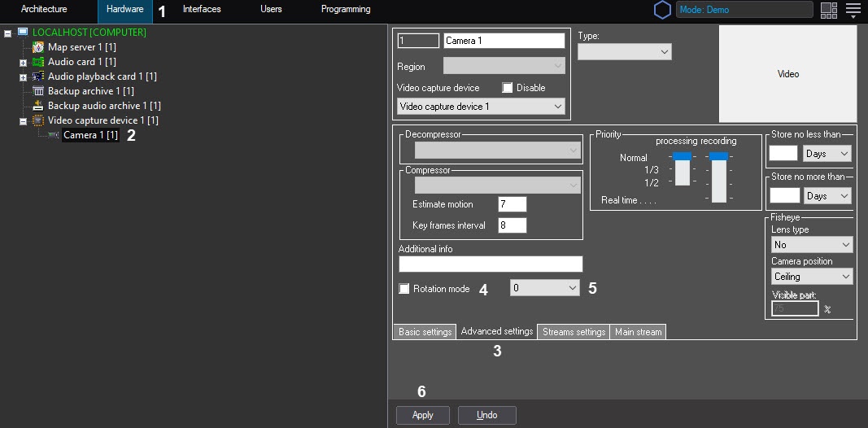The width and height of the screenshot is (868, 428).
Task: Open the Interfaces top menu tab
Action: point(202,10)
